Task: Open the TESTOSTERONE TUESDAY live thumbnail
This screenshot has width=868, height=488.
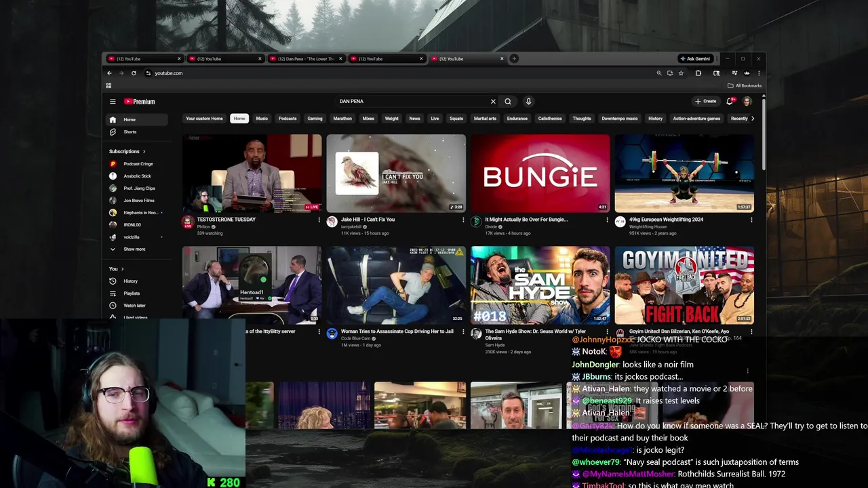Action: [252, 174]
